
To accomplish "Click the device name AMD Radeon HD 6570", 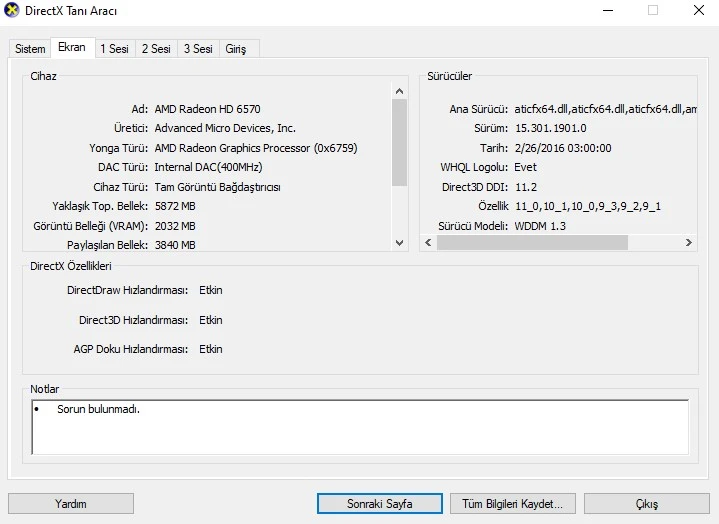I will [207, 109].
